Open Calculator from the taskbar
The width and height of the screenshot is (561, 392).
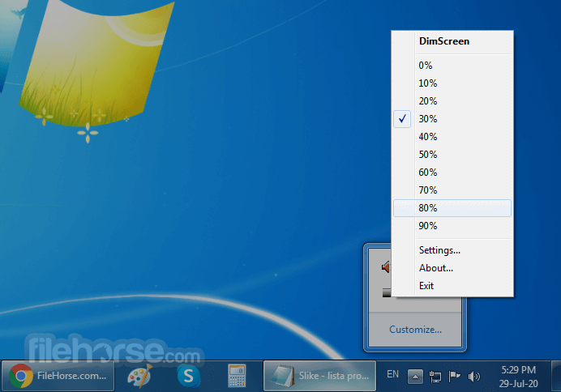point(237,376)
